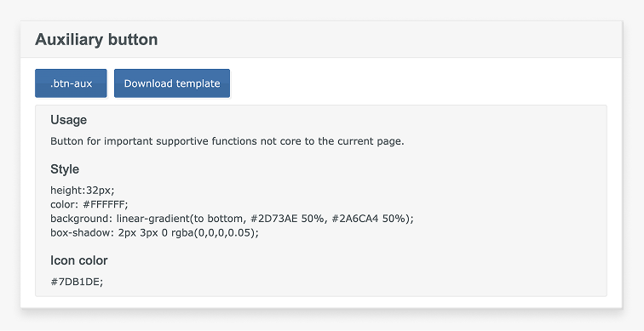Click the #7DB1DE icon color code
Viewport: 644px width, 331px height.
click(x=75, y=282)
